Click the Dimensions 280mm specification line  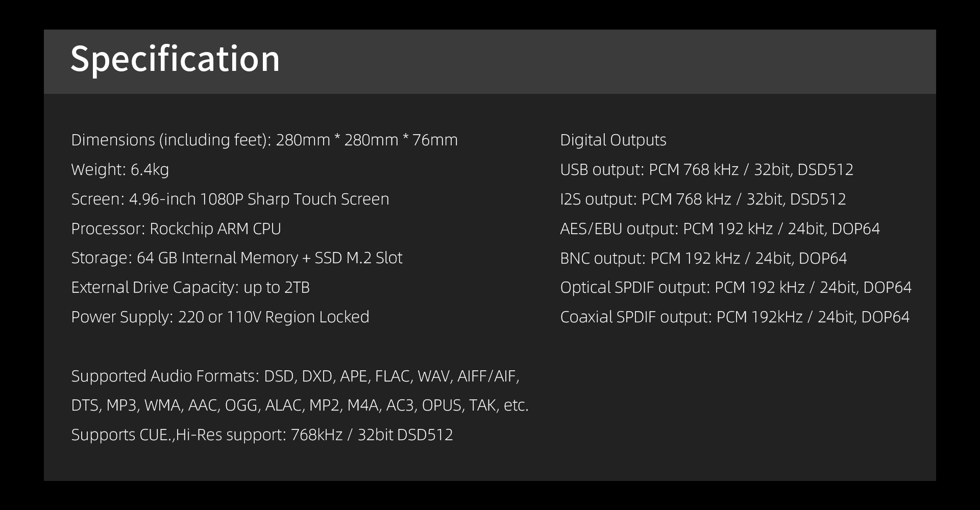[x=264, y=140]
